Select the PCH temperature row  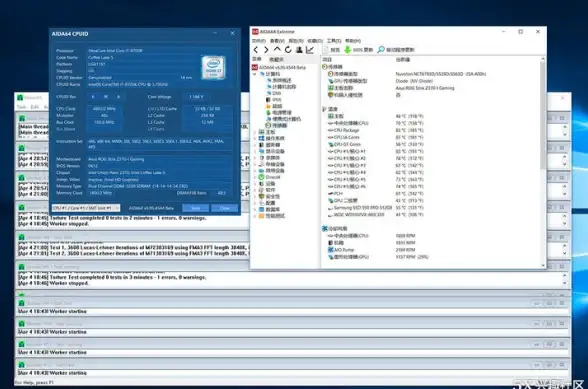(x=375, y=194)
